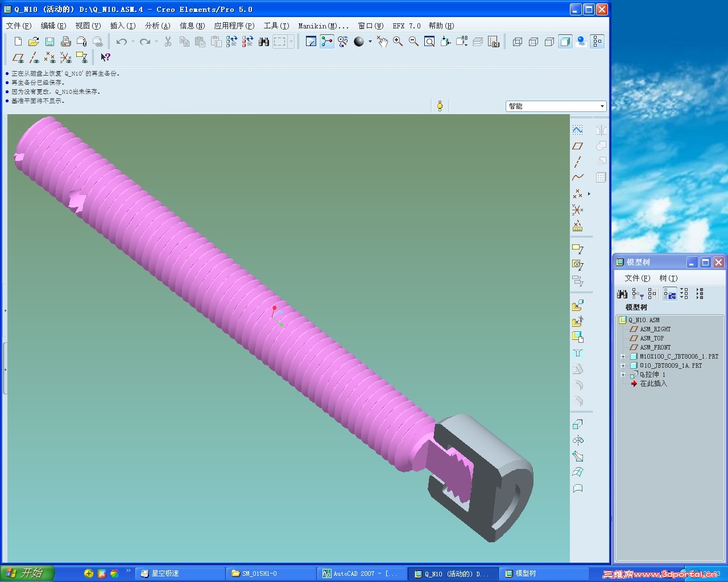
Task: Open the undo history dropdown arrow
Action: [133, 41]
